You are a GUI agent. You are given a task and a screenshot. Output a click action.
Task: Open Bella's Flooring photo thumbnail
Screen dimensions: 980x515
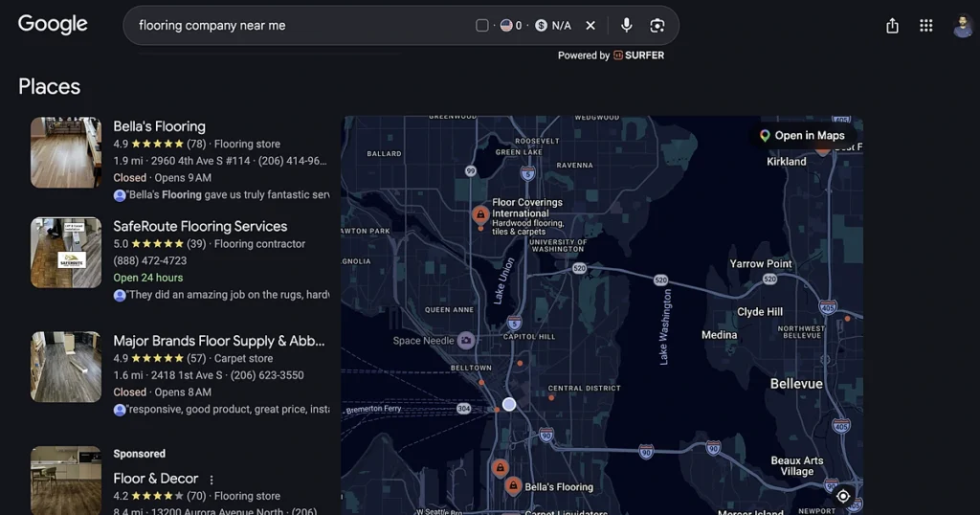[x=66, y=152]
